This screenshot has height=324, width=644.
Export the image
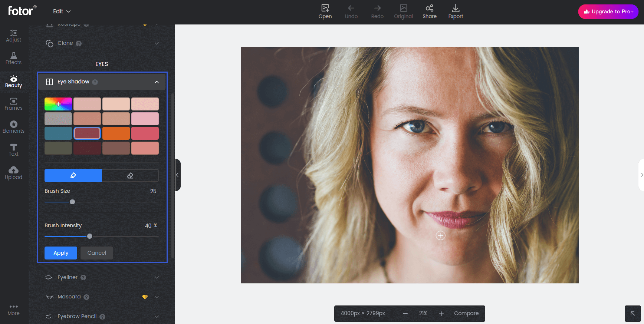click(x=456, y=11)
